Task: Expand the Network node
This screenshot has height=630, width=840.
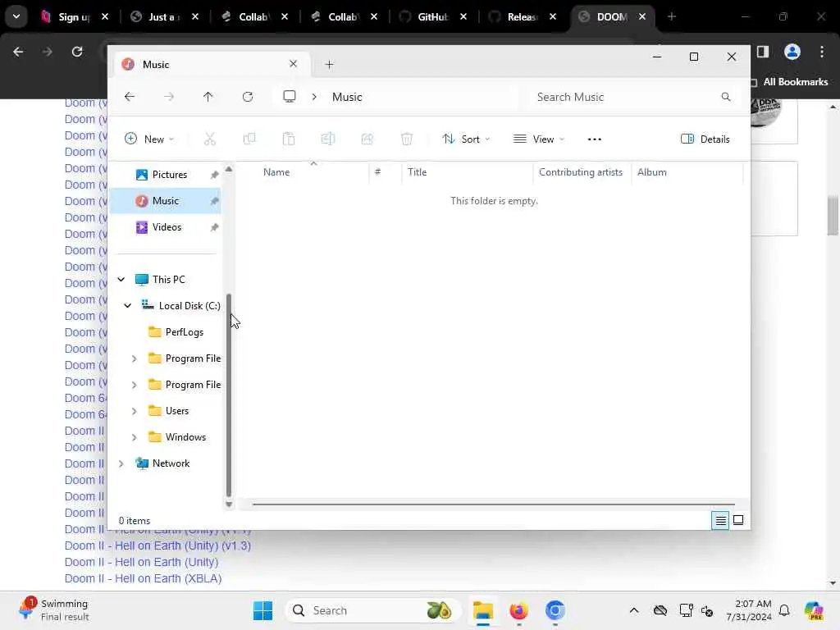Action: click(121, 463)
